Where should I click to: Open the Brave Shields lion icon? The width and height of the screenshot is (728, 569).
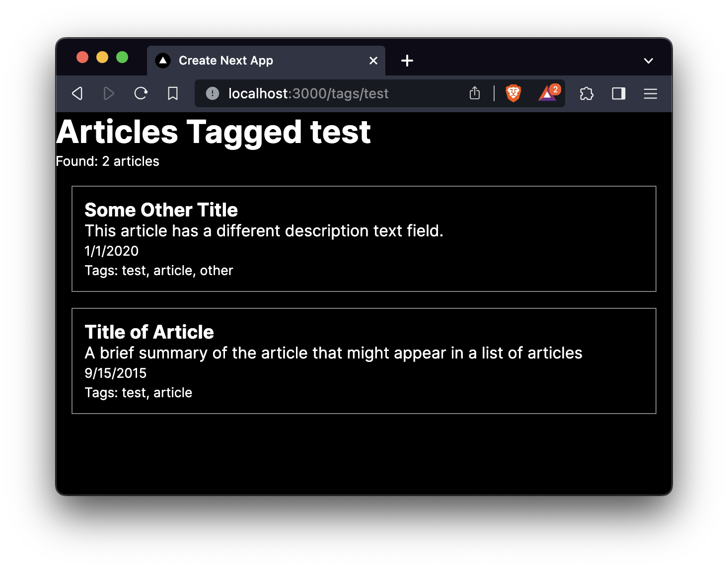(513, 93)
